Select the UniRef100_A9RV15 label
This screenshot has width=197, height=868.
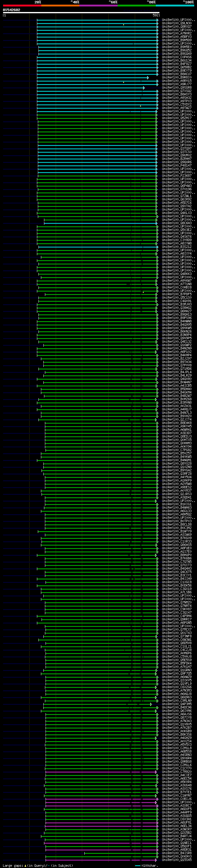pyautogui.click(x=177, y=81)
